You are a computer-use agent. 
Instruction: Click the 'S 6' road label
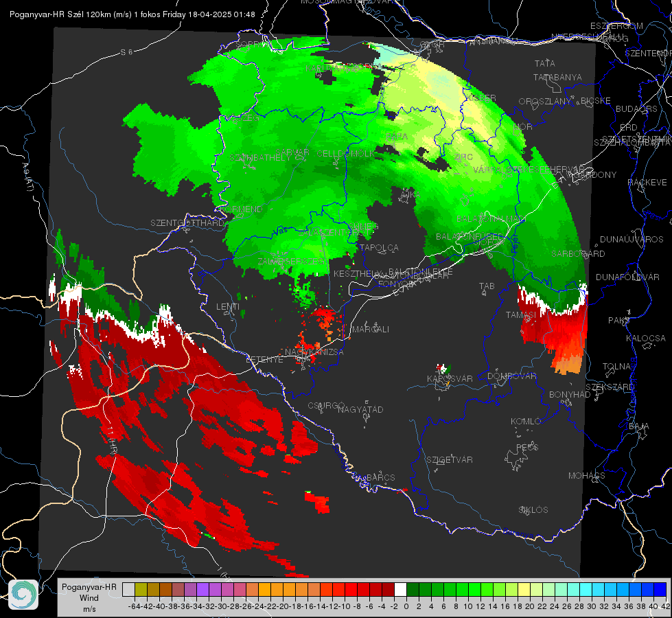[x=126, y=52]
